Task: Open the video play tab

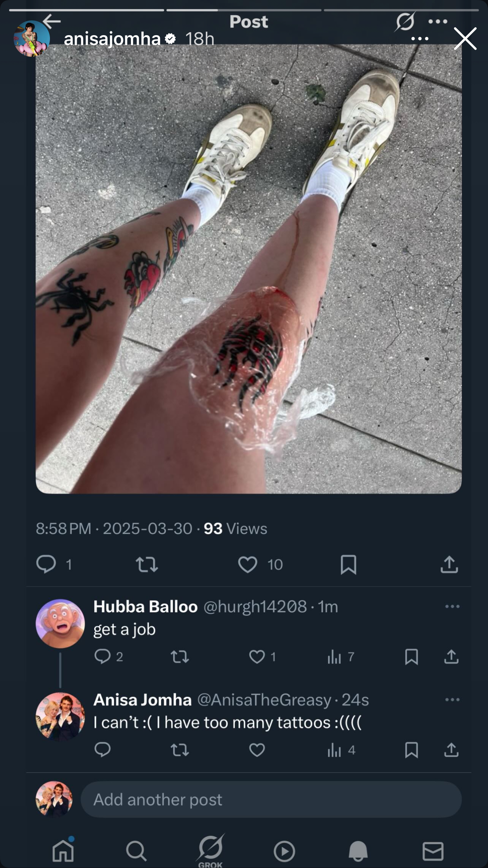Action: [284, 851]
